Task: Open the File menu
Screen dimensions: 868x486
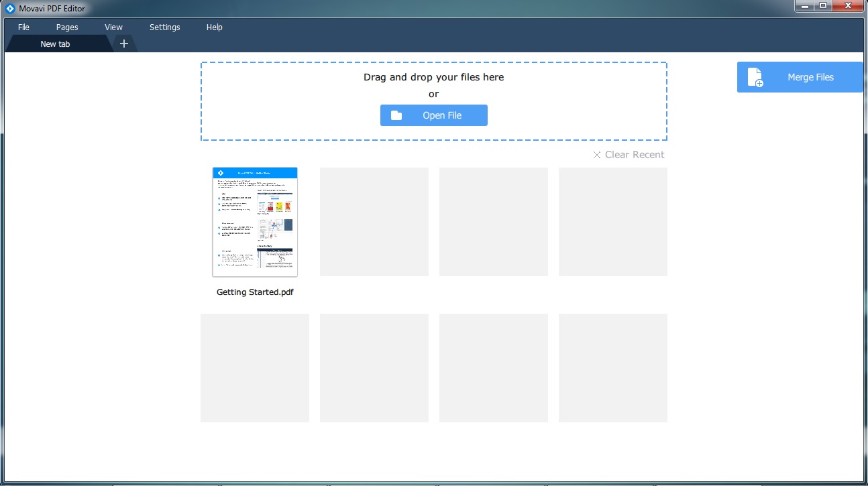Action: 23,27
